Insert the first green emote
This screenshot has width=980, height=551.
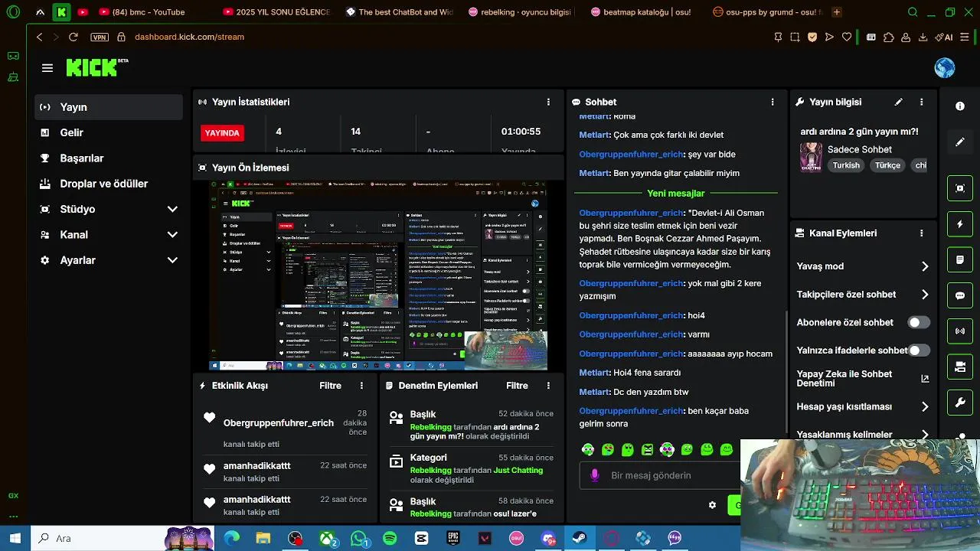pyautogui.click(x=588, y=450)
